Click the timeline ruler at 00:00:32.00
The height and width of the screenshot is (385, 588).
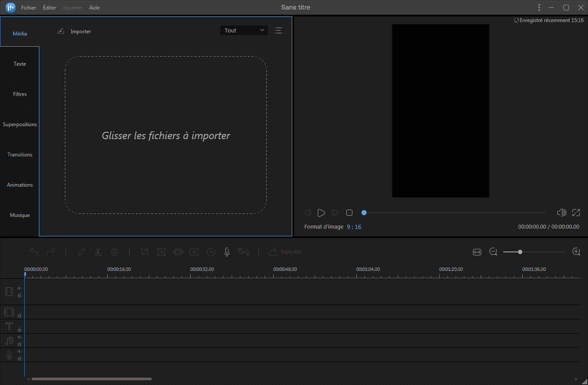pyautogui.click(x=202, y=269)
